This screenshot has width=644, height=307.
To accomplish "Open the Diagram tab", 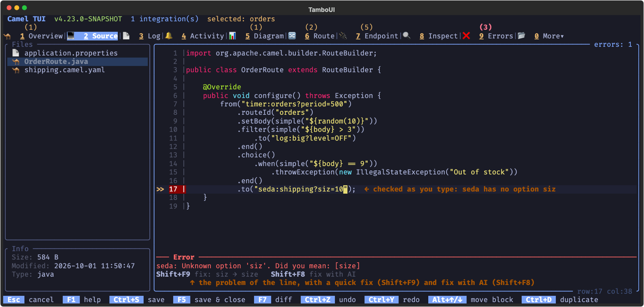I will point(264,36).
